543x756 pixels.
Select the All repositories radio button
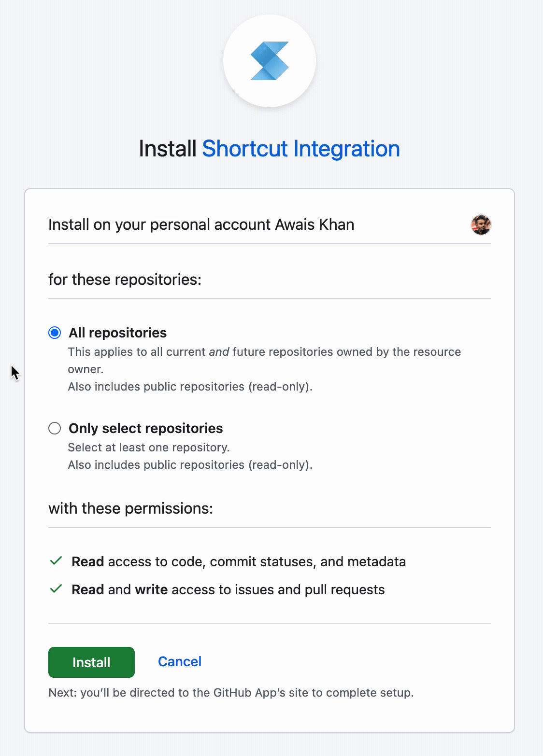click(55, 333)
